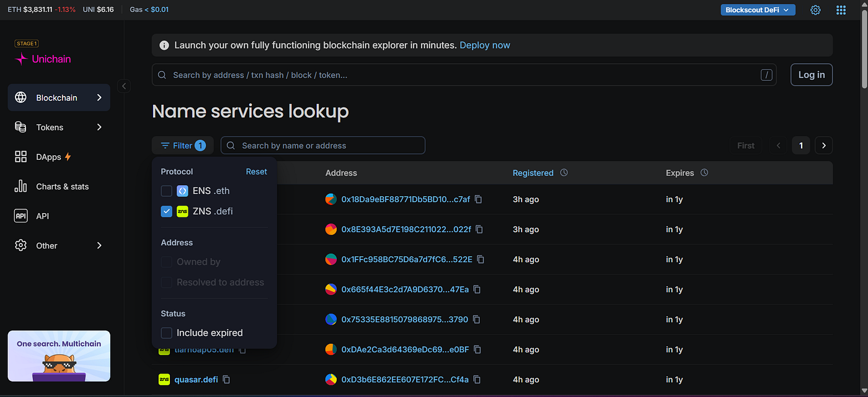This screenshot has width=868, height=397.
Task: Click the ENS protocol icon in filter
Action: [x=182, y=191]
